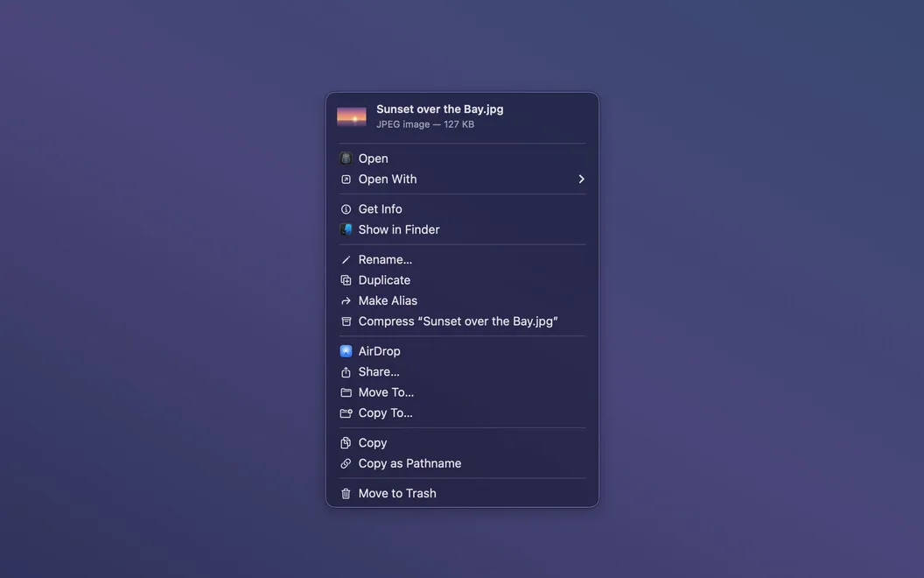
Task: Choose Share... from the menu
Action: tap(462, 371)
